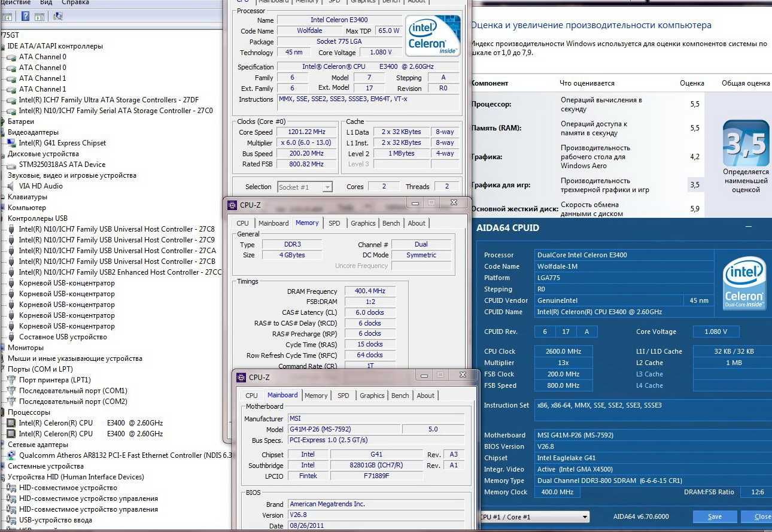Open the Вид menu in Device Manager
The height and width of the screenshot is (532, 772).
point(46,2)
